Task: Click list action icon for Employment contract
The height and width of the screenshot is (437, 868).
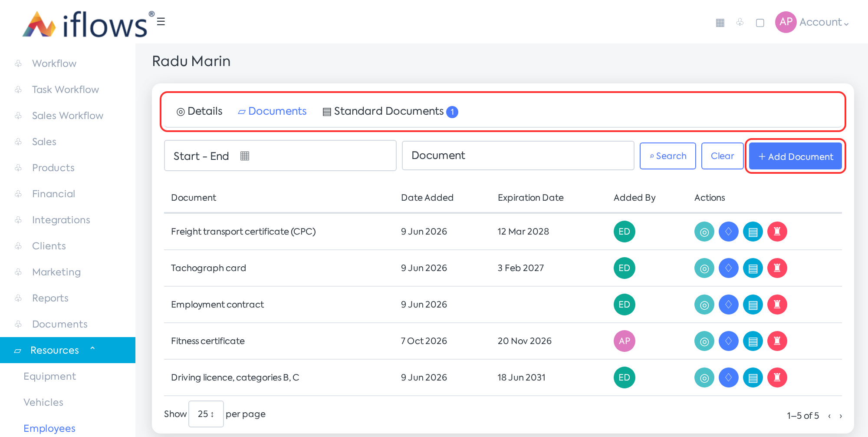Action: [x=753, y=305]
